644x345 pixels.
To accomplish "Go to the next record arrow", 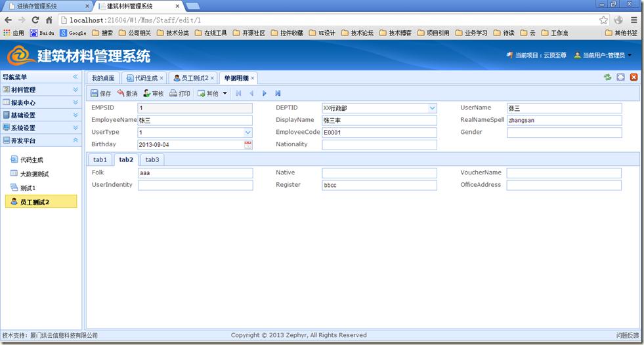I will coord(265,94).
